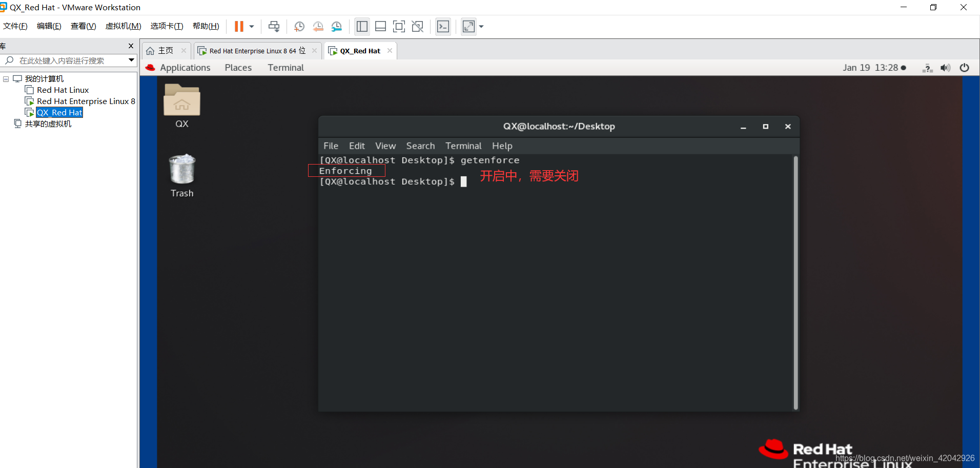Open the stretch display options dropdown
The width and height of the screenshot is (980, 468).
[481, 27]
